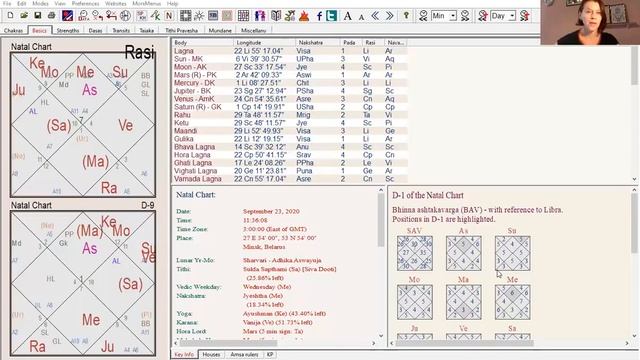Open the Preferences menu

pyautogui.click(x=85, y=3)
